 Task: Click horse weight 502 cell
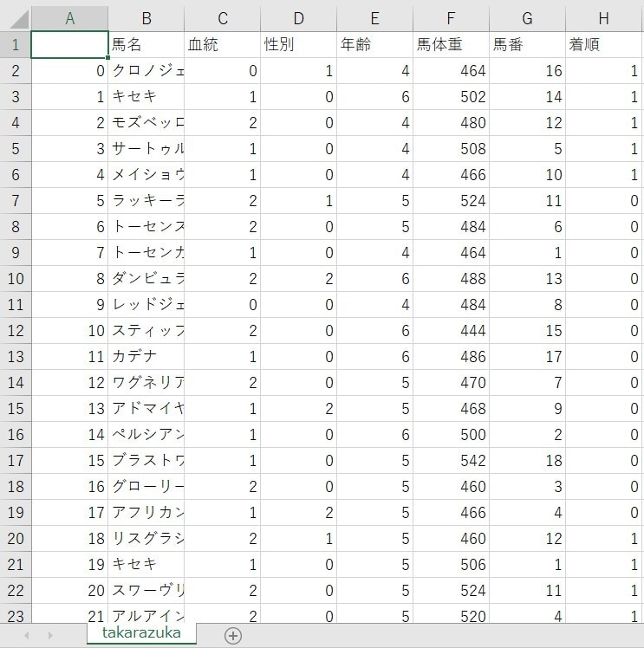pos(451,97)
